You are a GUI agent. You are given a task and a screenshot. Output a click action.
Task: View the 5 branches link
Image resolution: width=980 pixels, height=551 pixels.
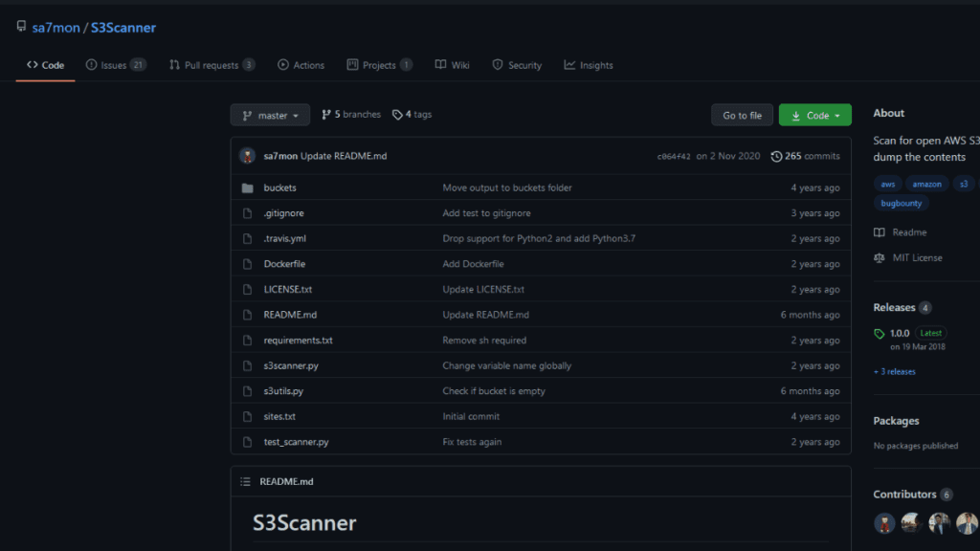pos(350,115)
